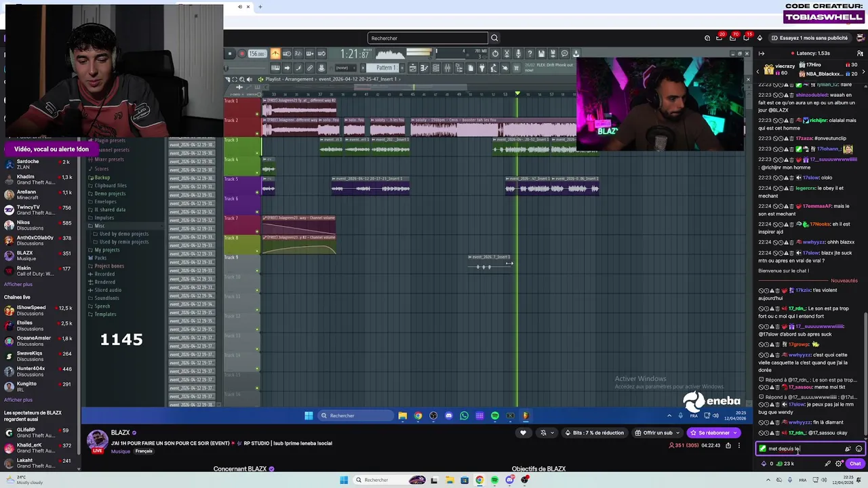Open the mixer view icon

tap(448, 68)
